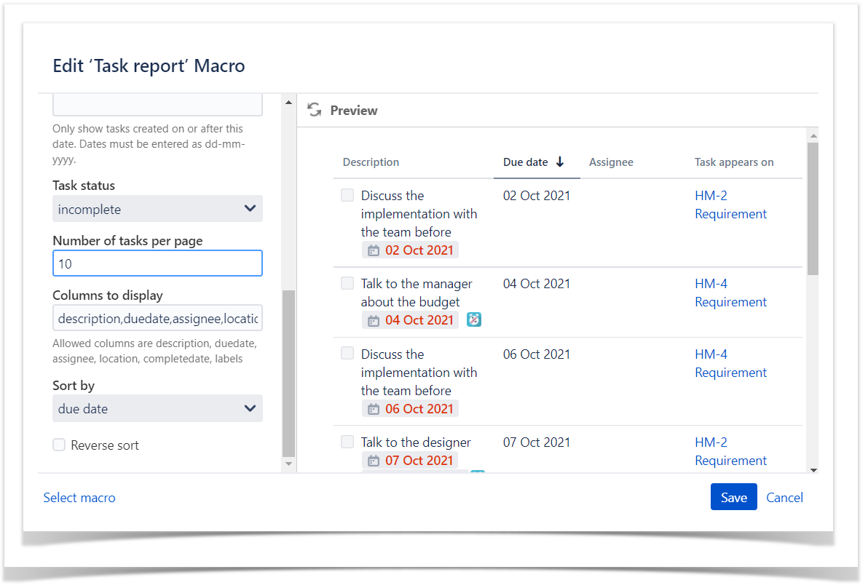Image resolution: width=868 pixels, height=588 pixels.
Task: Click the alarm clock icon after 04 Oct 2021
Action: [x=474, y=319]
